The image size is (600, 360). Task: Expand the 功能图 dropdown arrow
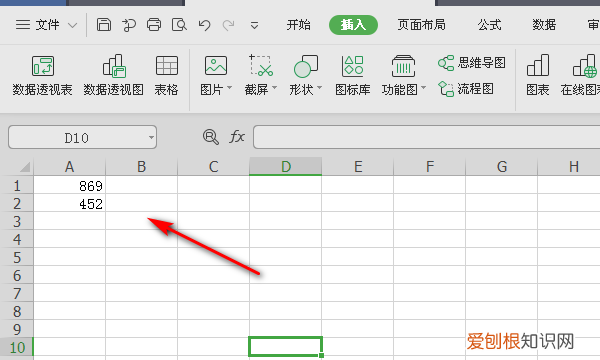423,88
